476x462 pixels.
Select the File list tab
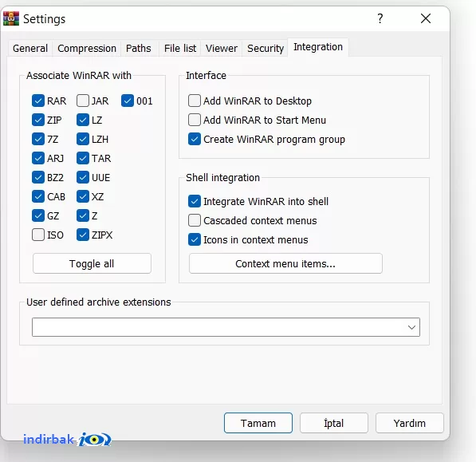tap(180, 49)
